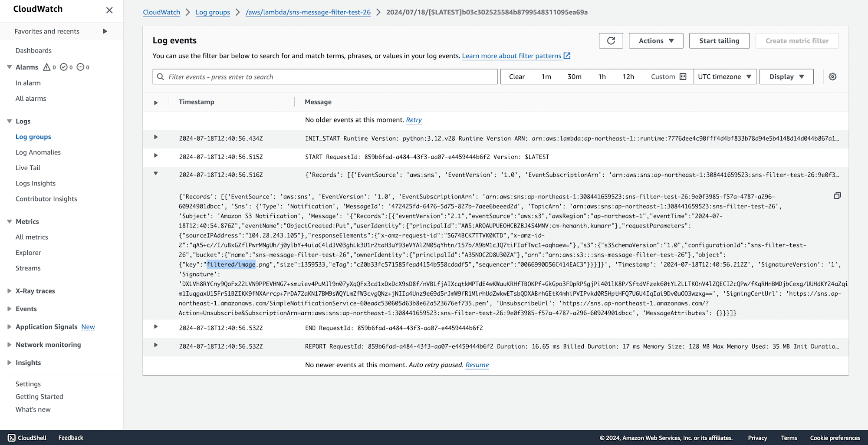Open log events settings gear
Screen dimensions: 868x445
pos(832,77)
